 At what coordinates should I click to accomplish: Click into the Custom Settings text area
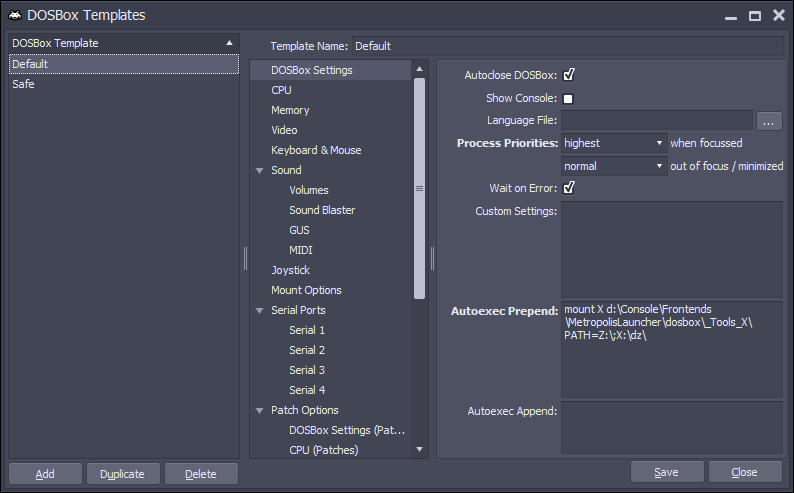coord(671,250)
